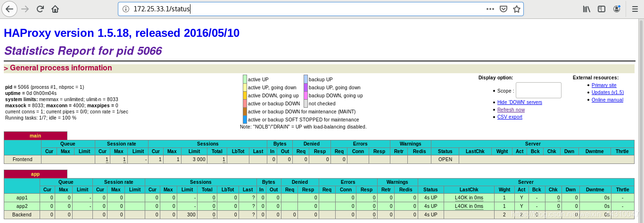The width and height of the screenshot is (644, 223).
Task: Open the hamburger application menu
Action: 635,9
